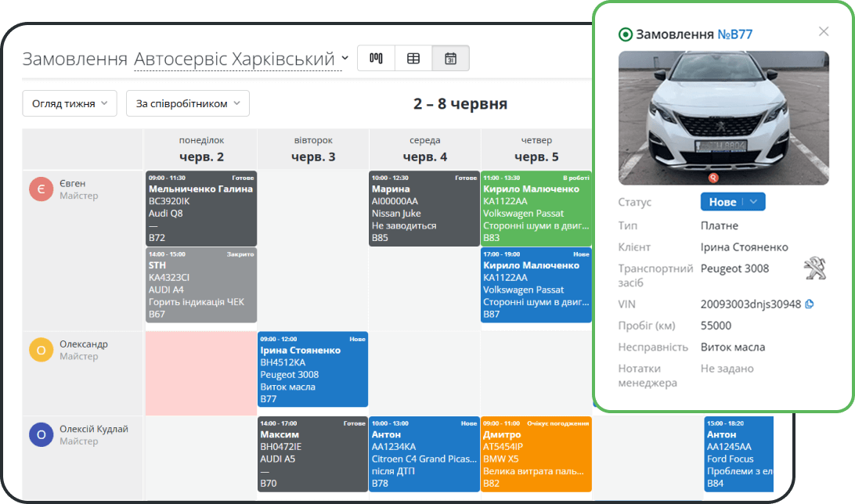Click Олександр's yellow avatar icon

coord(41,350)
